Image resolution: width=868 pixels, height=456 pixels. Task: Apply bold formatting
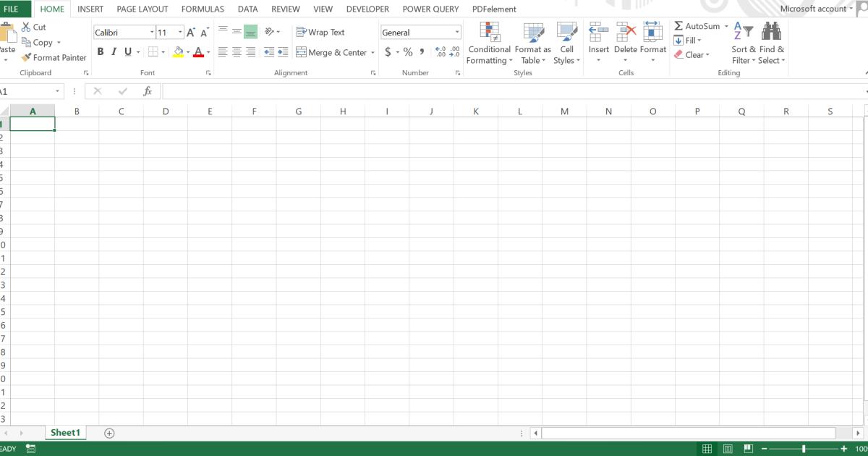(x=101, y=51)
